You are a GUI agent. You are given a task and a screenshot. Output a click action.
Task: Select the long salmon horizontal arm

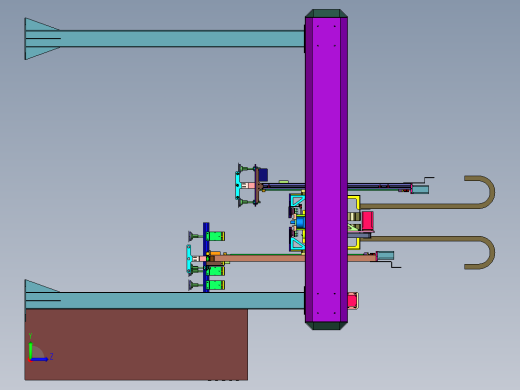tap(293, 258)
